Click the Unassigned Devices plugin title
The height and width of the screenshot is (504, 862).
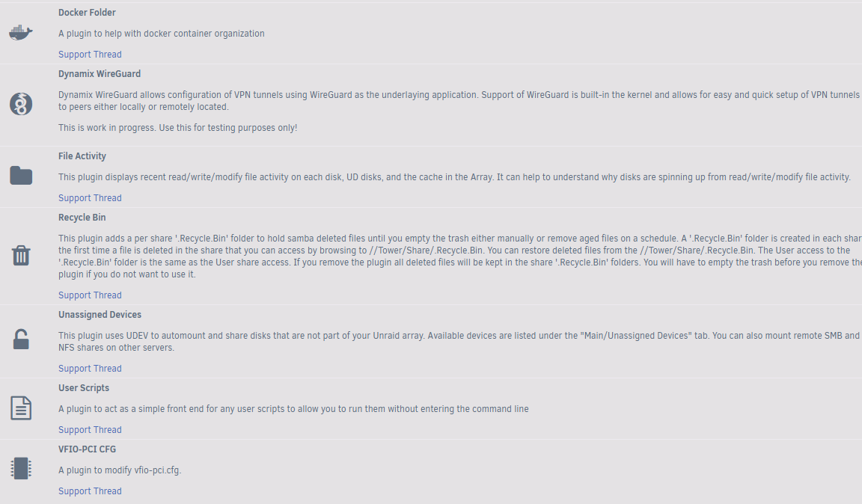coord(100,315)
